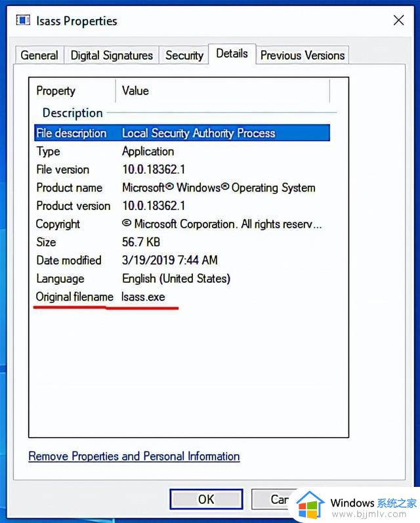The height and width of the screenshot is (523, 420).
Task: Click the English (United States) value
Action: tap(176, 278)
